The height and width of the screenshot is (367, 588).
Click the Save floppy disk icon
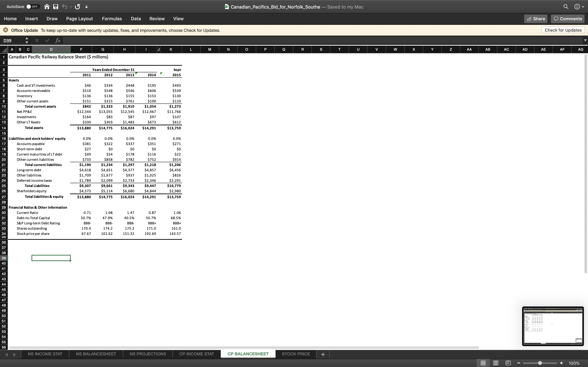coord(56,7)
